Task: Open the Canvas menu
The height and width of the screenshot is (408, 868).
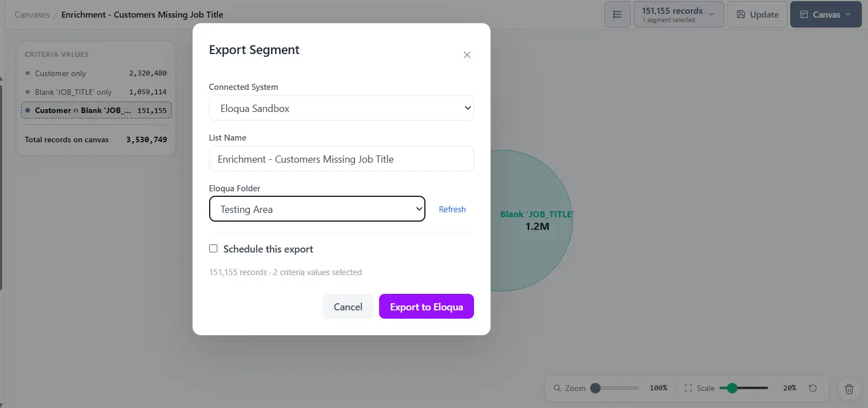Action: pyautogui.click(x=826, y=14)
